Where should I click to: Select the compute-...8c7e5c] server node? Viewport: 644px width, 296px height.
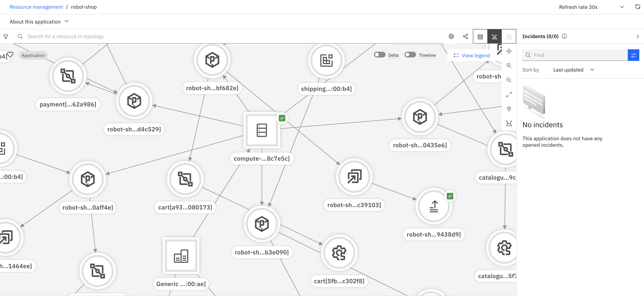(x=262, y=130)
